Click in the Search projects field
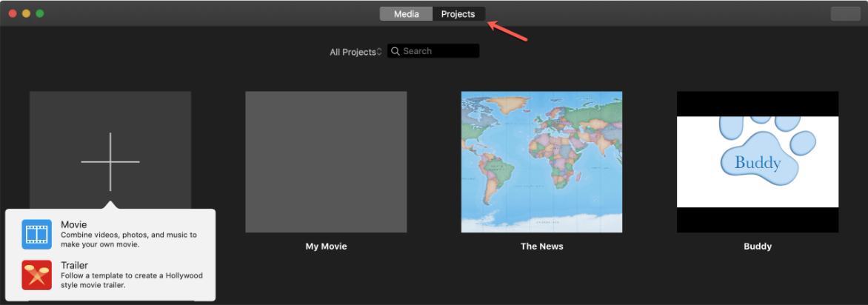Screen dimensions: 868x305 [433, 51]
